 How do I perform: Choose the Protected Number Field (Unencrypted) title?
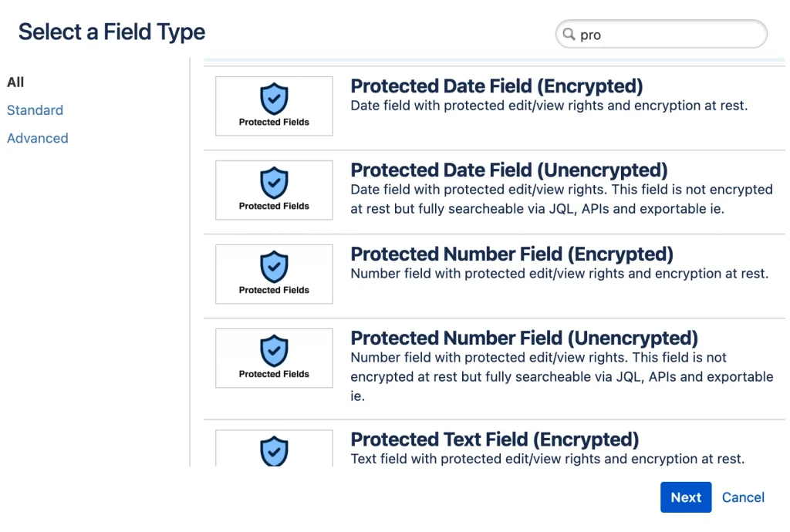coord(525,338)
